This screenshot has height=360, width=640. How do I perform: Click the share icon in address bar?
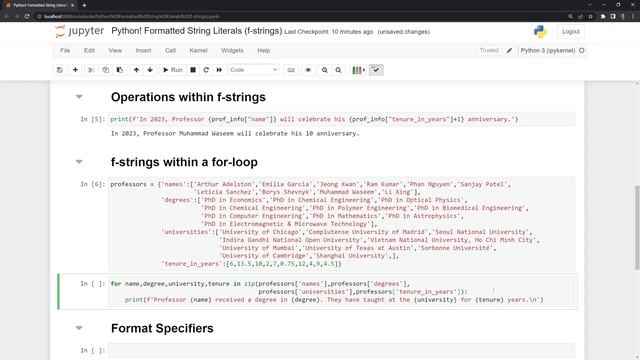point(580,16)
